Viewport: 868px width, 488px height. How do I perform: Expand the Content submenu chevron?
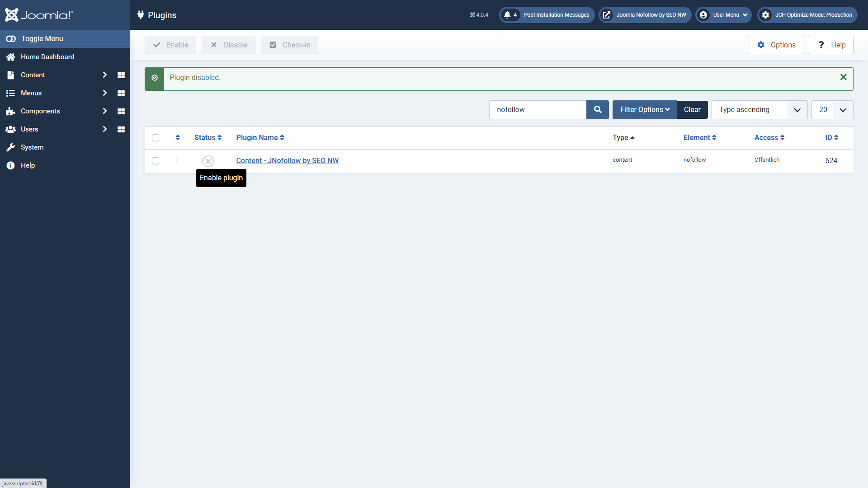(104, 75)
